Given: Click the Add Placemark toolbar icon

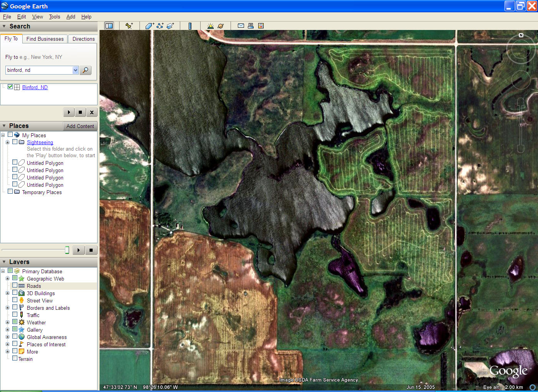Looking at the screenshot, I should (129, 26).
